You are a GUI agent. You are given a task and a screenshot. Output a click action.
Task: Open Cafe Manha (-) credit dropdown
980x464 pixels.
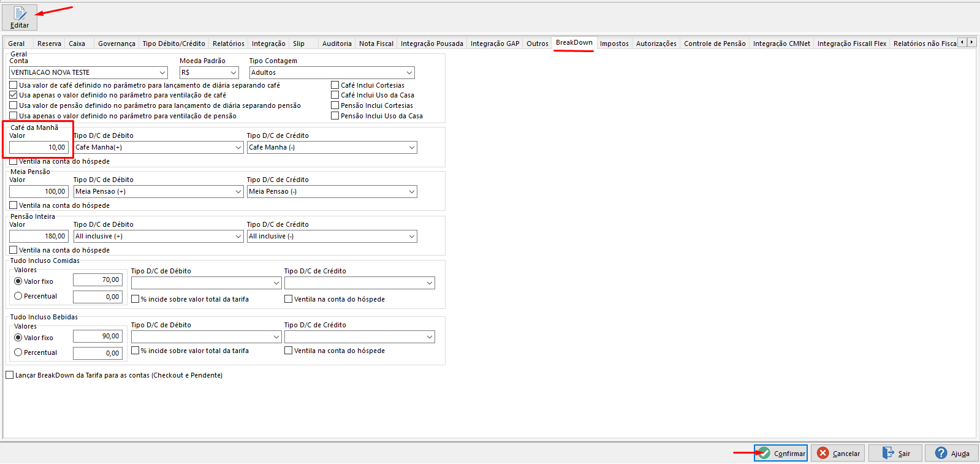coord(411,148)
